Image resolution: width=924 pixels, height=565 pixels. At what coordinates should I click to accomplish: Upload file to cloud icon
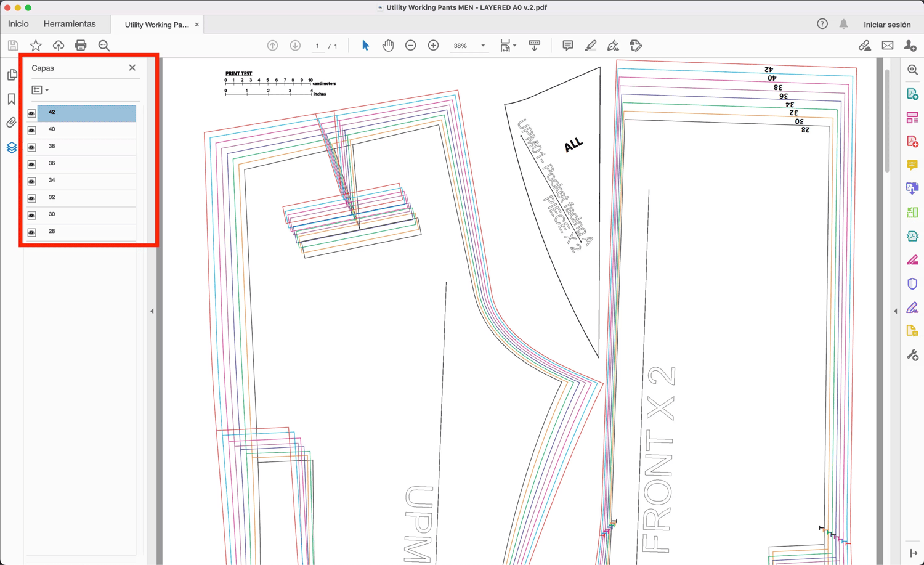59,46
